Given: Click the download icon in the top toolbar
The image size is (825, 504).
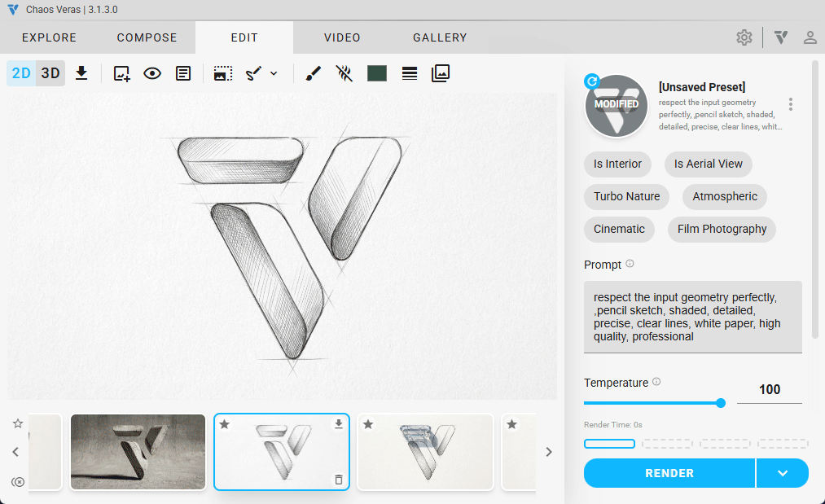Looking at the screenshot, I should pyautogui.click(x=81, y=73).
